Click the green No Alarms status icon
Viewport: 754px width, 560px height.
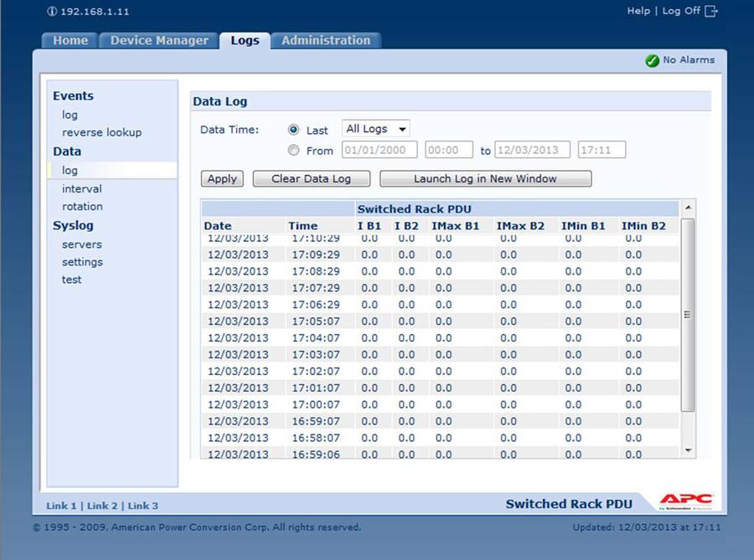(652, 60)
